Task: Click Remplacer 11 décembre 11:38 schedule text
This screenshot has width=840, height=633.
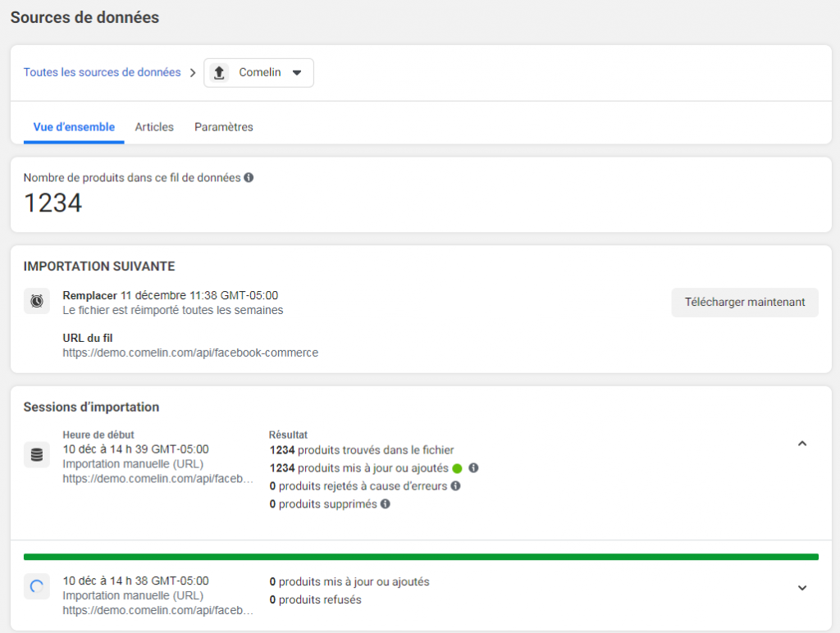Action: [x=171, y=295]
